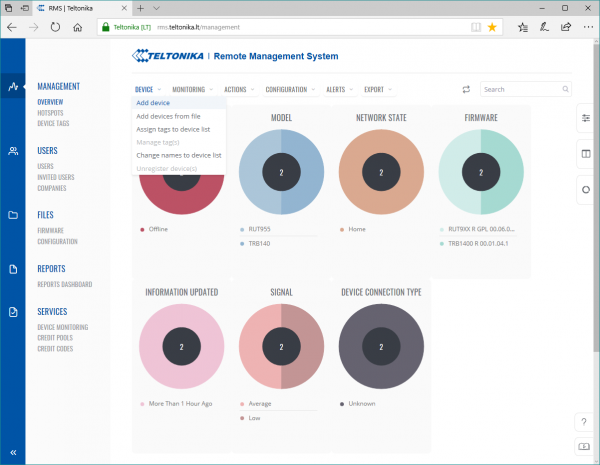Open Reports Dashboard link
600x465 pixels.
[65, 284]
